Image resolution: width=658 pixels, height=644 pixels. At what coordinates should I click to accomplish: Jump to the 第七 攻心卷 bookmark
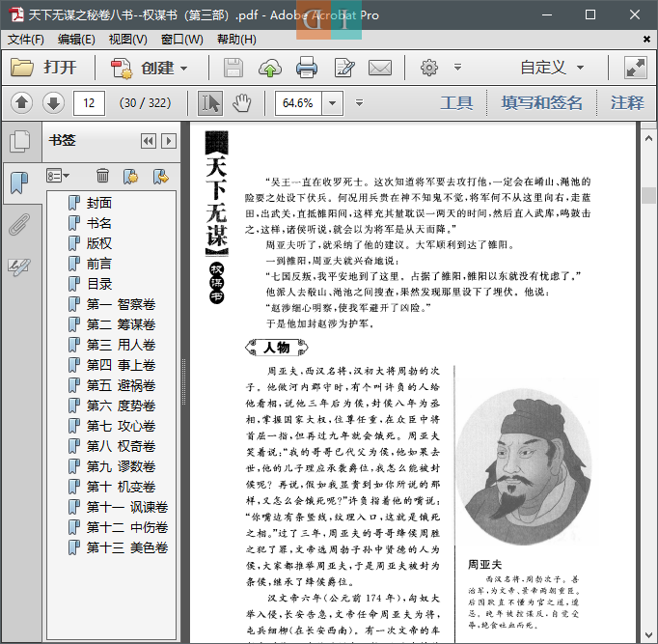[121, 426]
